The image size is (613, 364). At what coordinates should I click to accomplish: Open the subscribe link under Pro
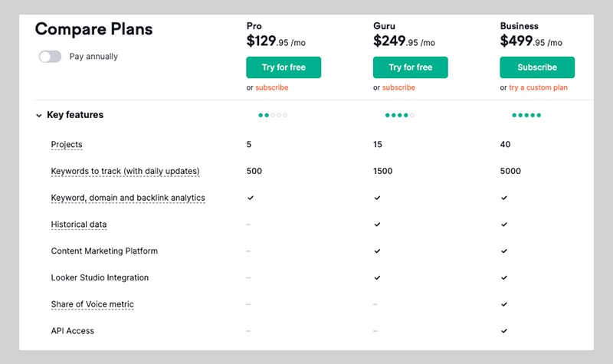click(x=272, y=87)
